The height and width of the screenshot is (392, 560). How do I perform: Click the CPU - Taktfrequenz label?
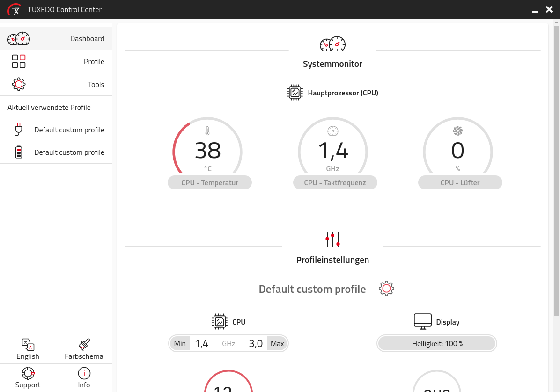tap(335, 182)
